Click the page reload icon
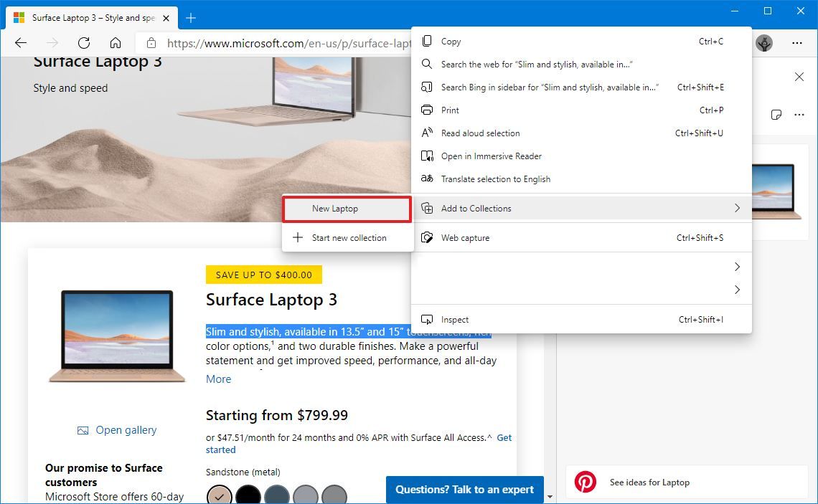 click(83, 42)
